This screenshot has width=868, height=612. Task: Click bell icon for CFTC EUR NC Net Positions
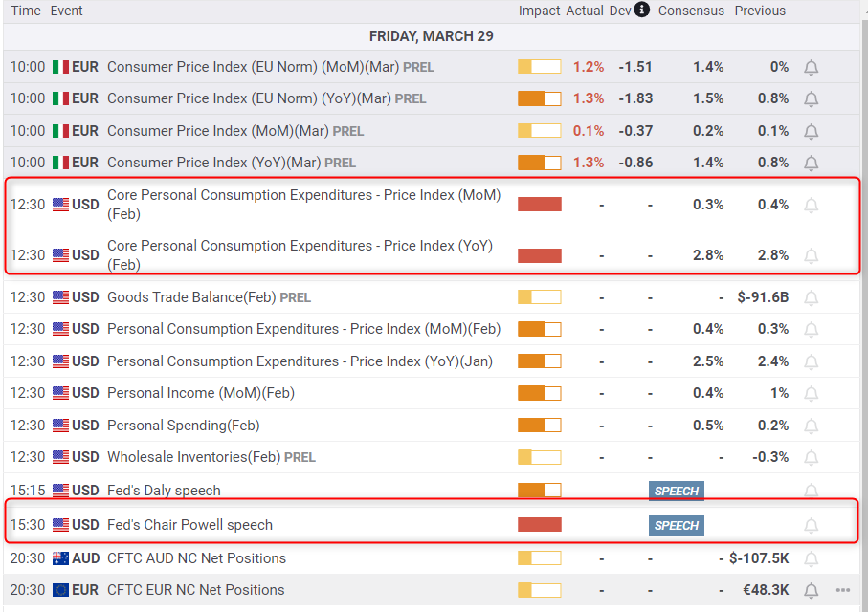811,590
